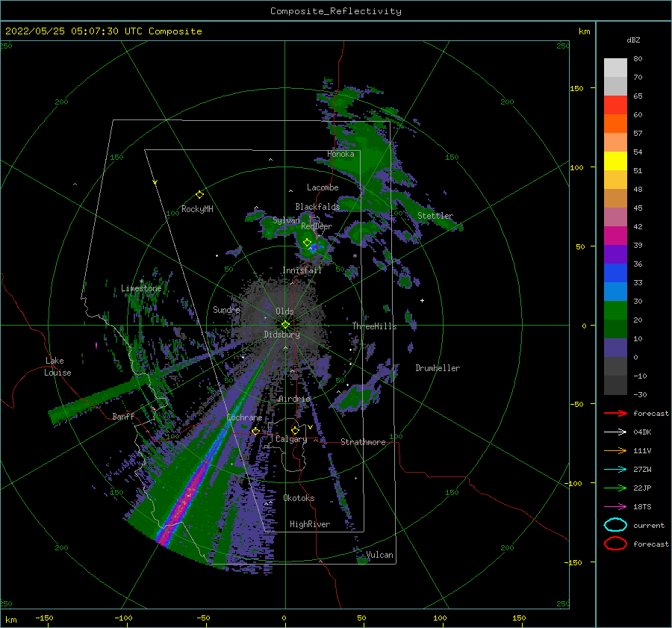Click the white 04DK arrow icon

pyautogui.click(x=615, y=432)
